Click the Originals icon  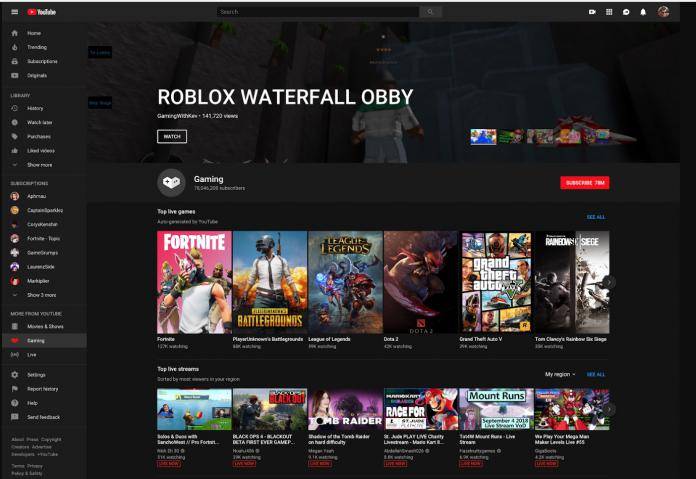coord(15,75)
